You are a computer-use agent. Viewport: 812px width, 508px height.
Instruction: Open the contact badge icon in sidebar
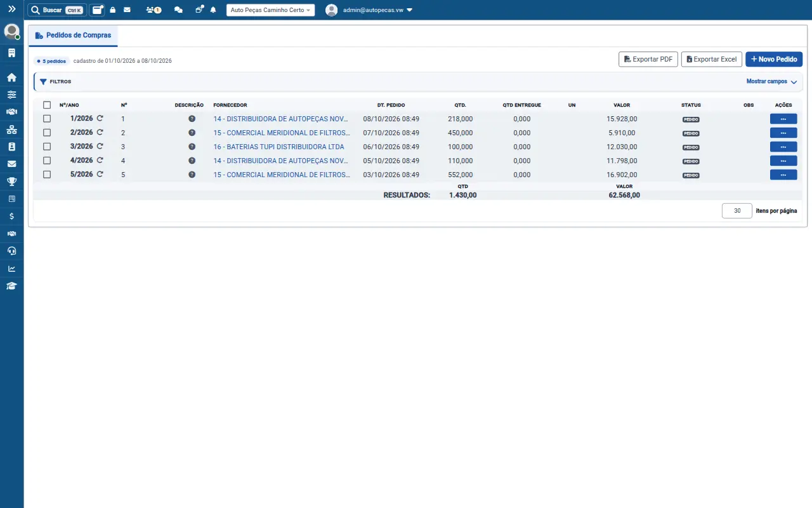click(11, 147)
